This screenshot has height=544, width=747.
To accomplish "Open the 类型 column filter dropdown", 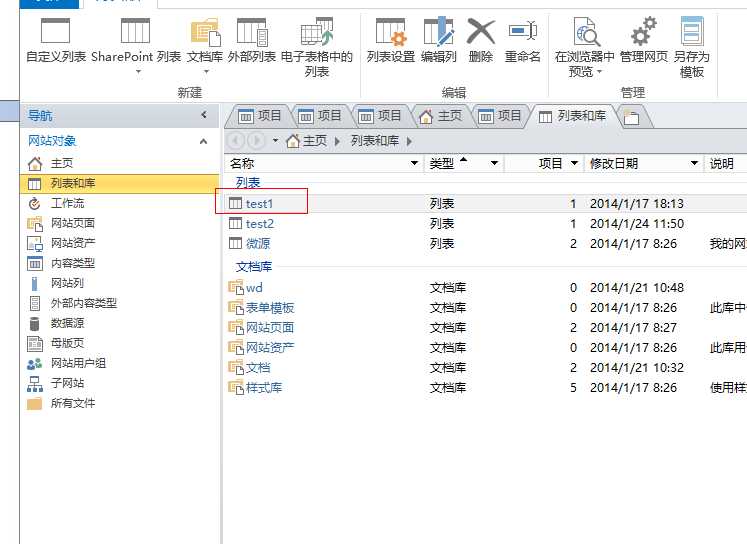I will (x=495, y=163).
